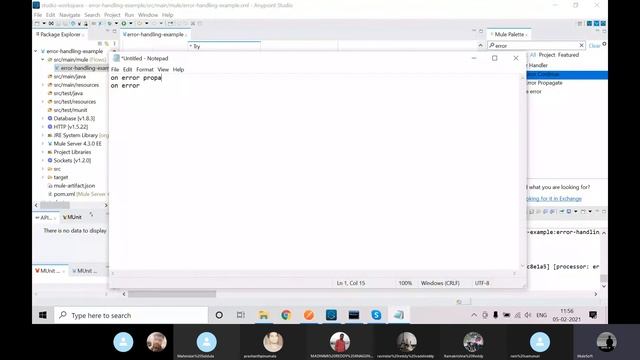
Task: Click the 'on error' line in Notepad
Action: pyautogui.click(x=125, y=86)
